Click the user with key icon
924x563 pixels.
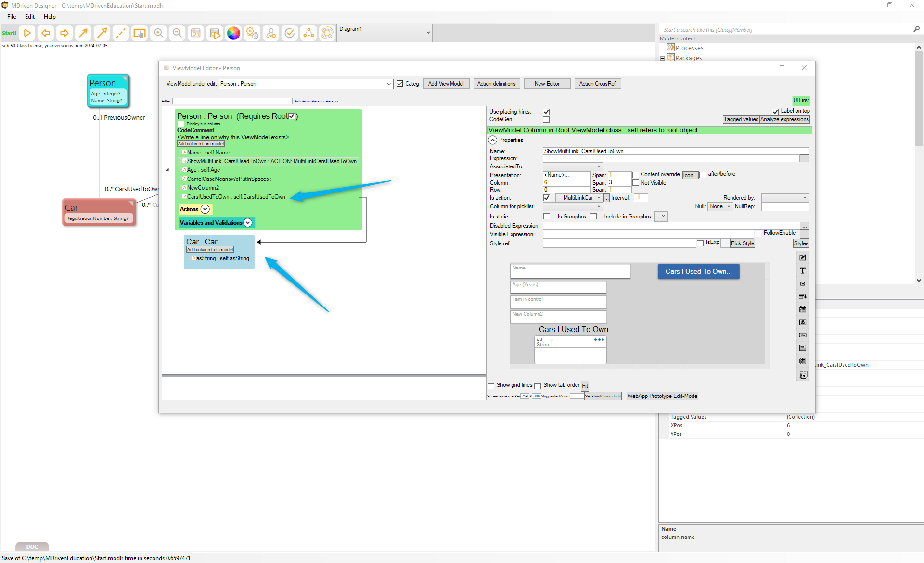pos(271,33)
